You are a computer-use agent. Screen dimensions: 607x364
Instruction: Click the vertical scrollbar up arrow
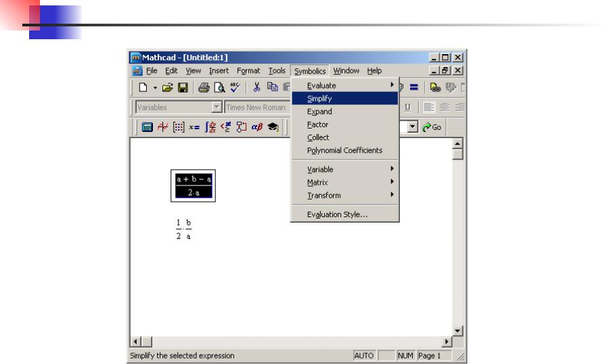click(457, 143)
